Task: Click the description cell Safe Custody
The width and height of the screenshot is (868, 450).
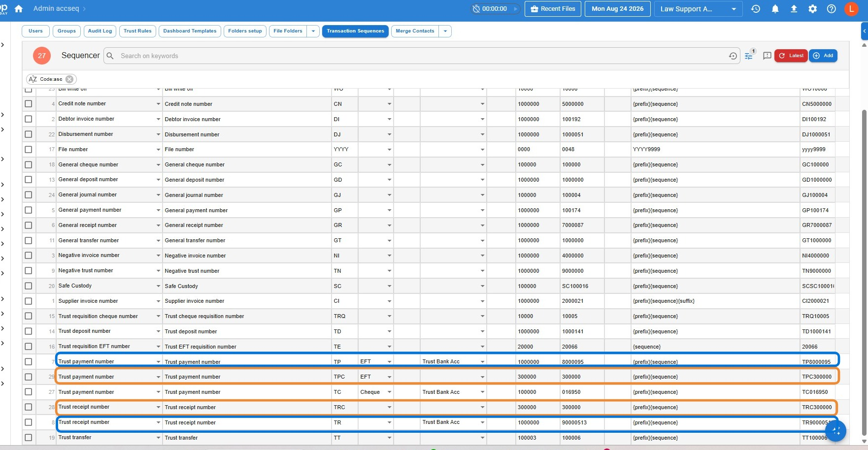Action: tap(246, 286)
